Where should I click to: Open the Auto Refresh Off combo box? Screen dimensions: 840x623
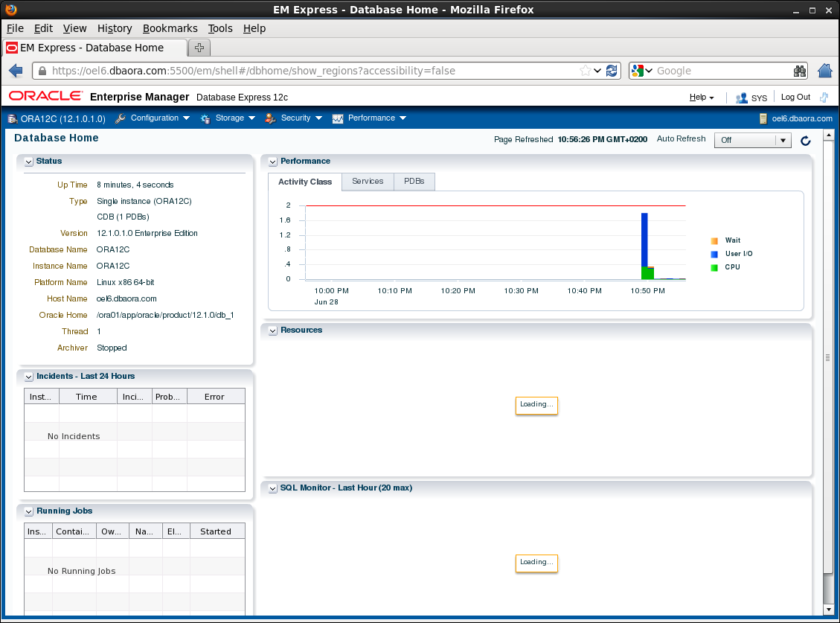752,140
